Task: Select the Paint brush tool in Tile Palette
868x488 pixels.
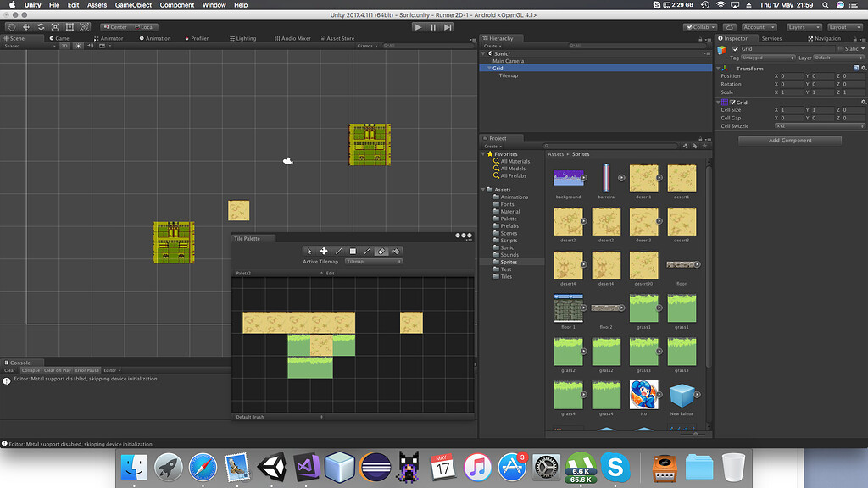Action: (339, 251)
